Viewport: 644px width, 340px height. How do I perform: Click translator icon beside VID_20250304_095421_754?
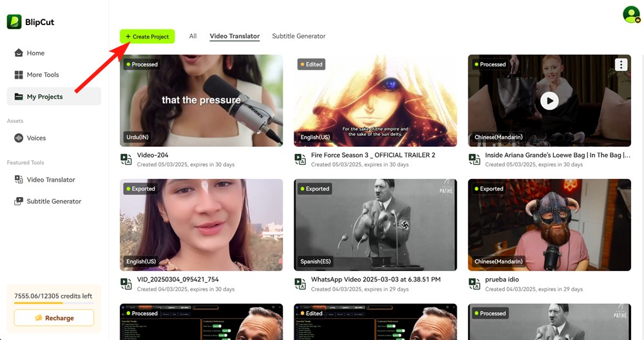click(x=126, y=284)
